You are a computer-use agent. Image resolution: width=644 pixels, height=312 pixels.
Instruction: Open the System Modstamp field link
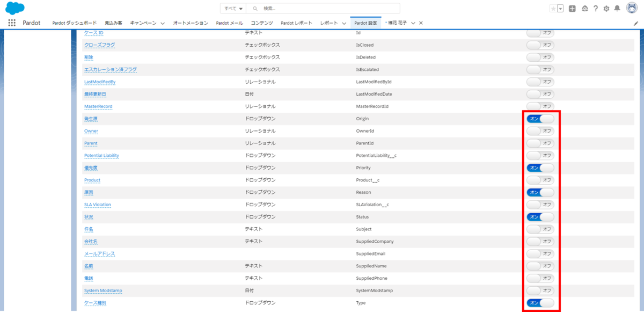tap(103, 291)
